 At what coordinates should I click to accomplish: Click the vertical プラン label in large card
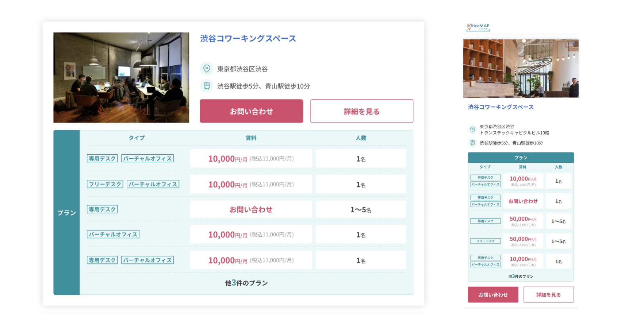pos(66,213)
